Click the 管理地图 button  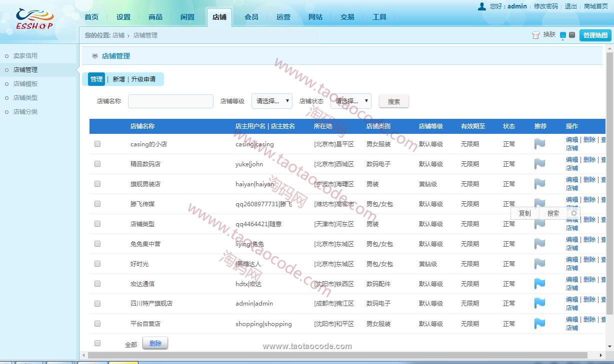tap(595, 35)
